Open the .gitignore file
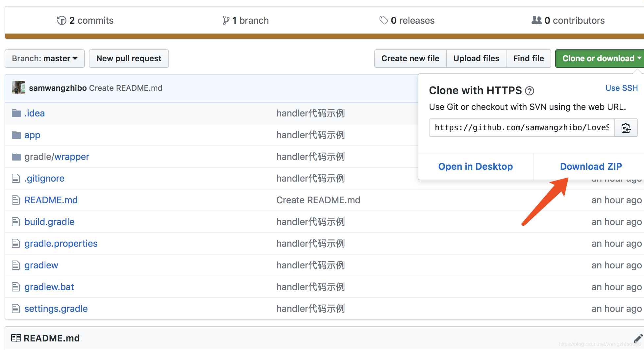This screenshot has width=644, height=350. click(x=44, y=178)
